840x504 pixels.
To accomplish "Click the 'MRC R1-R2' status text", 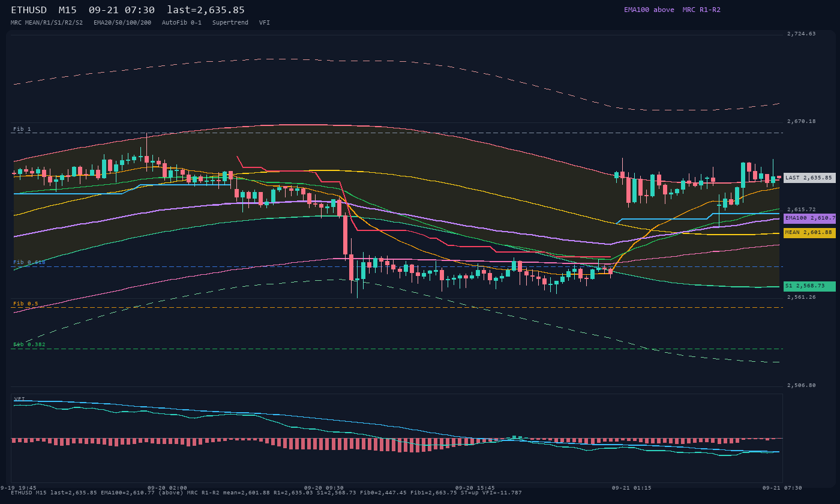I will click(x=701, y=10).
